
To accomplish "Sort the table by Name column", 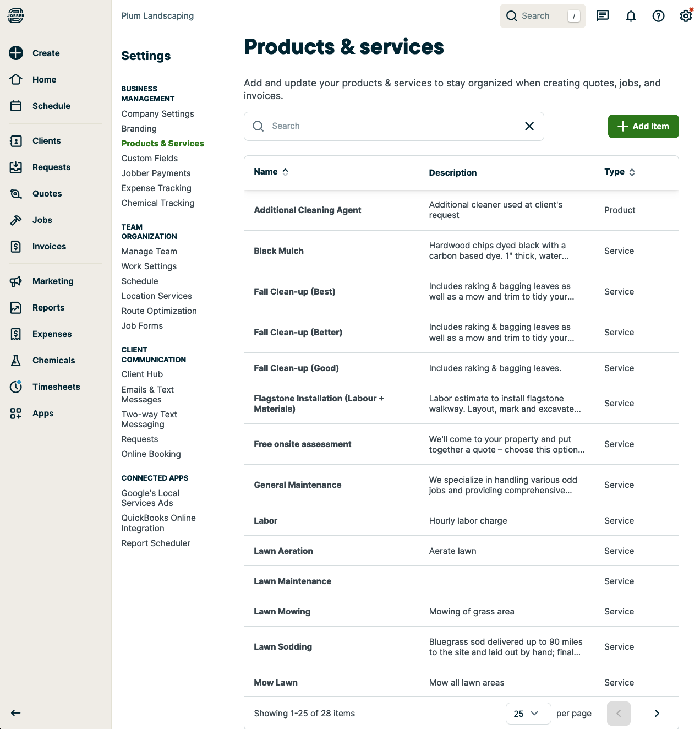I will tap(271, 172).
